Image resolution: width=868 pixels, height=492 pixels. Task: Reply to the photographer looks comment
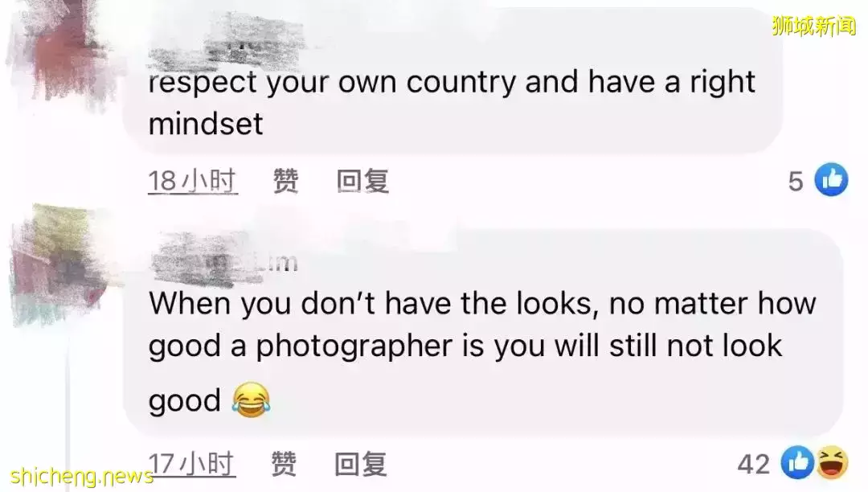click(x=360, y=464)
